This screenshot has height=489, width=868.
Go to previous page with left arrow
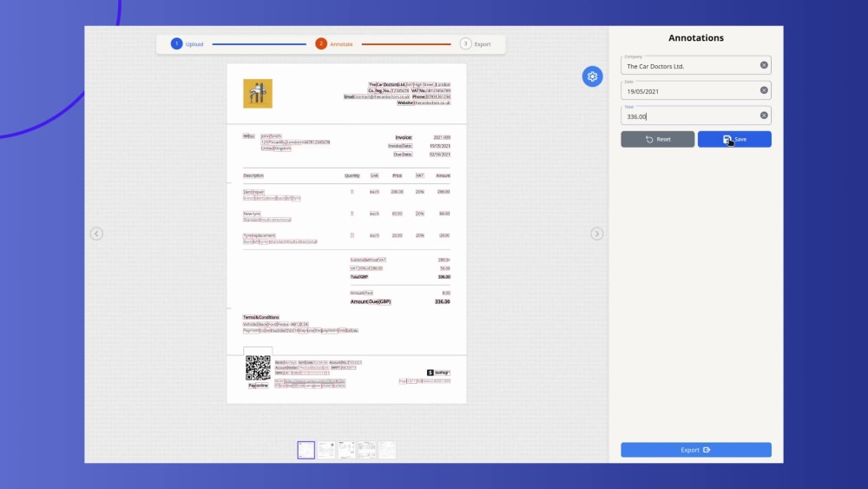[96, 234]
